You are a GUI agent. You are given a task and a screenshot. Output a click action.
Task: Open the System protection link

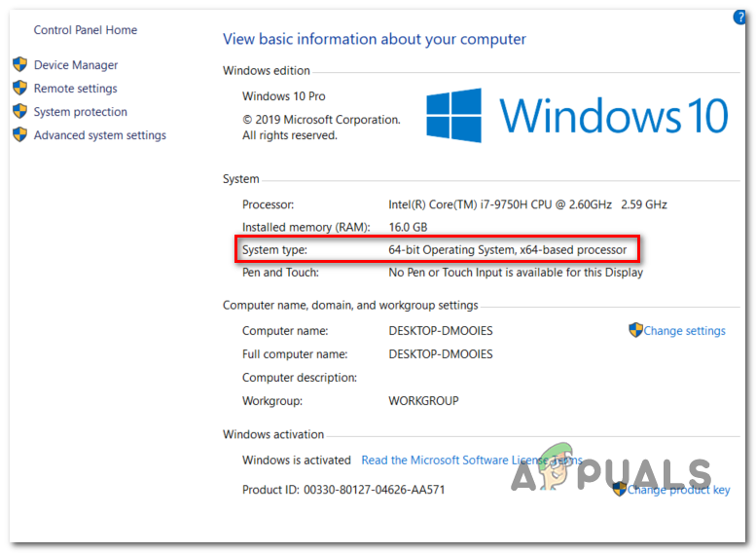[81, 111]
